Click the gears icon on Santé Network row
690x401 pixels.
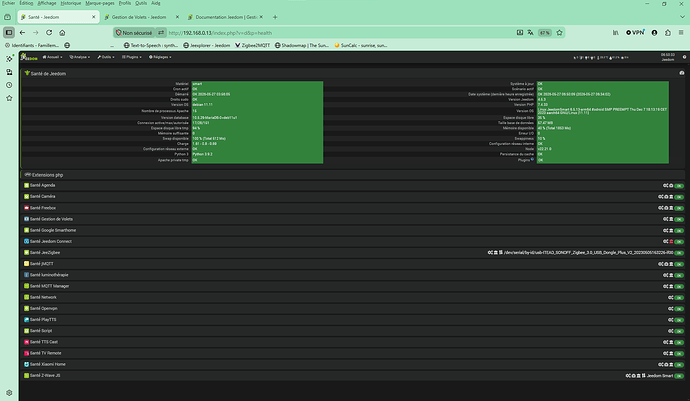tap(671, 297)
